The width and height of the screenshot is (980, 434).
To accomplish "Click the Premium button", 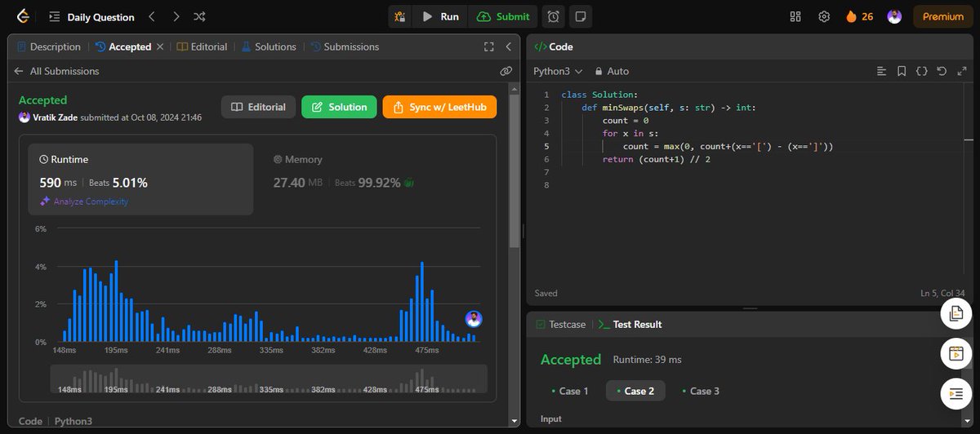I will point(943,16).
